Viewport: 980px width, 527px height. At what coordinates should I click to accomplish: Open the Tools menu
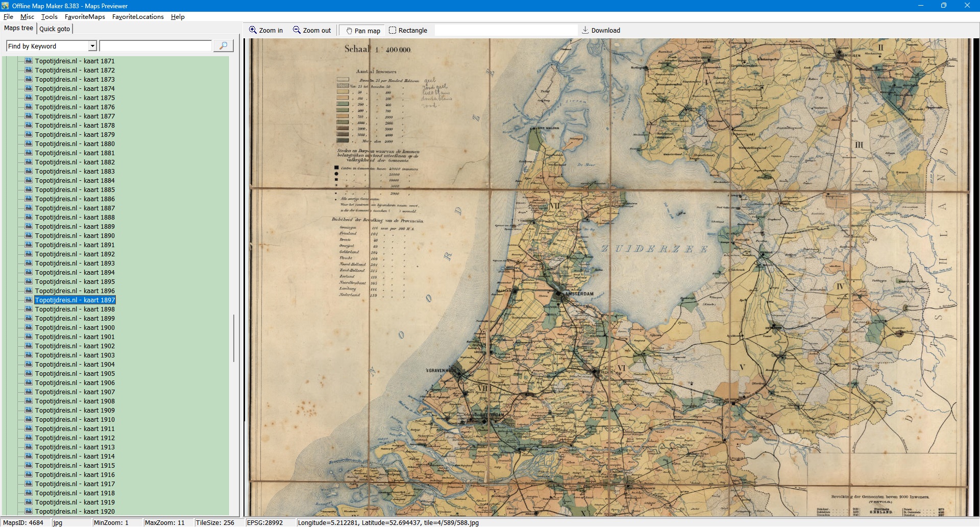point(50,17)
